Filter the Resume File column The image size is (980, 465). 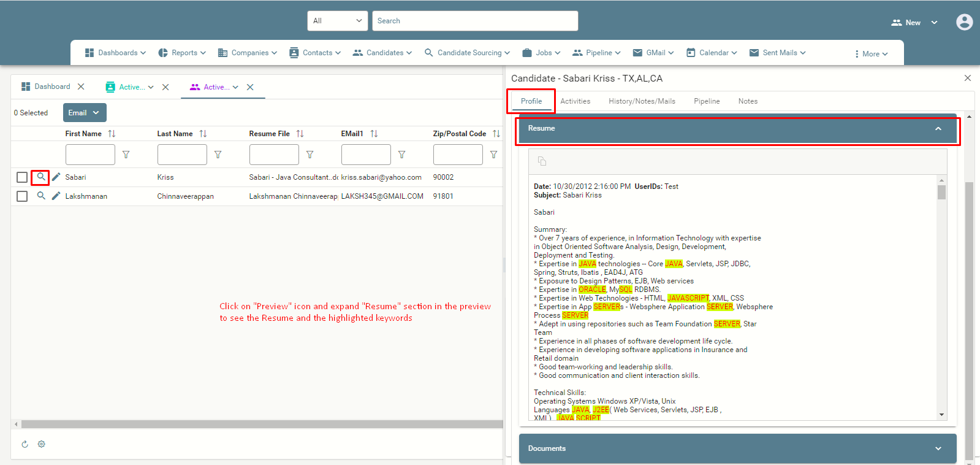tap(310, 155)
